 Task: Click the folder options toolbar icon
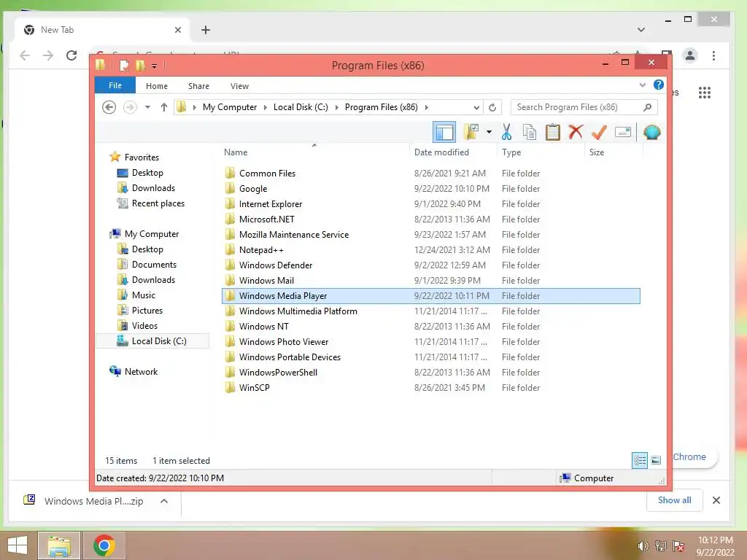471,132
